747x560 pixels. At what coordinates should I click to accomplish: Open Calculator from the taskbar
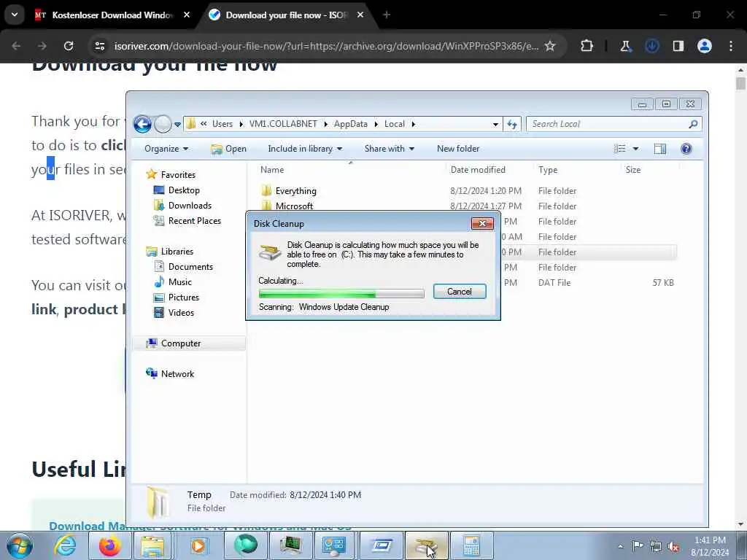click(x=471, y=545)
